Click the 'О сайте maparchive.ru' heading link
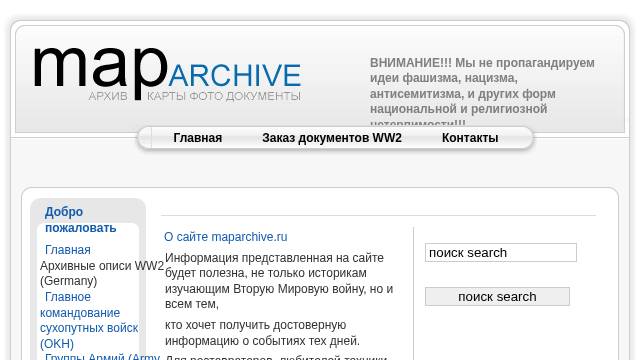Image resolution: width=640 pixels, height=360 pixels. tap(226, 237)
